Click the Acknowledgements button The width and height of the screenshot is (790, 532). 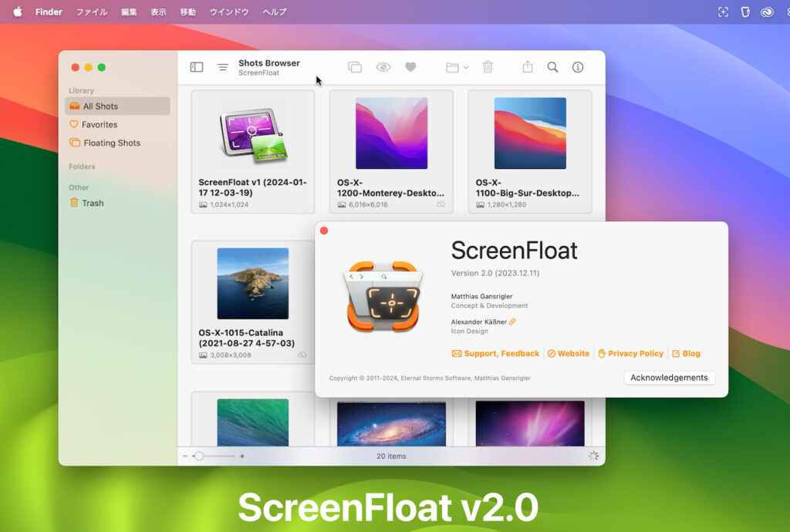[668, 378]
